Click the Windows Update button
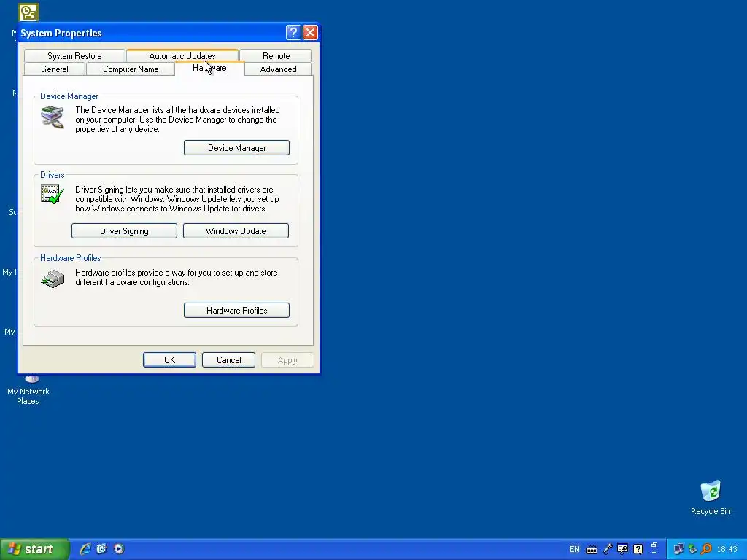 (x=236, y=231)
